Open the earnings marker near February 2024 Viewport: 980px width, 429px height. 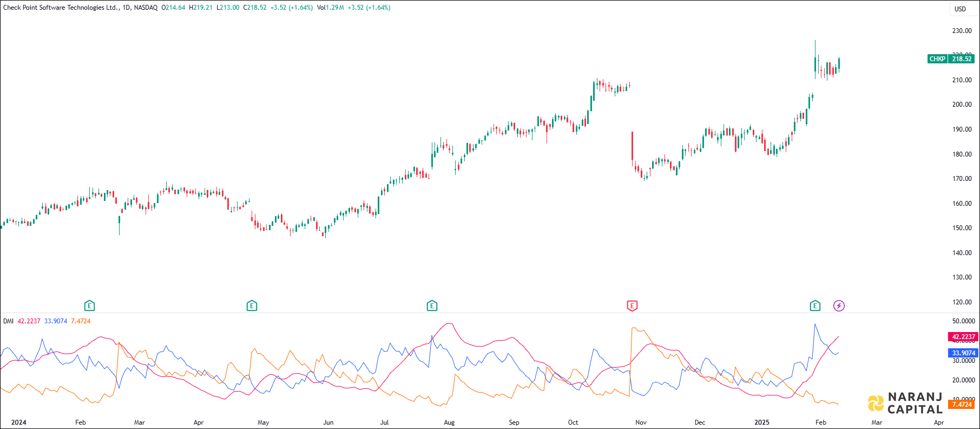coord(90,306)
